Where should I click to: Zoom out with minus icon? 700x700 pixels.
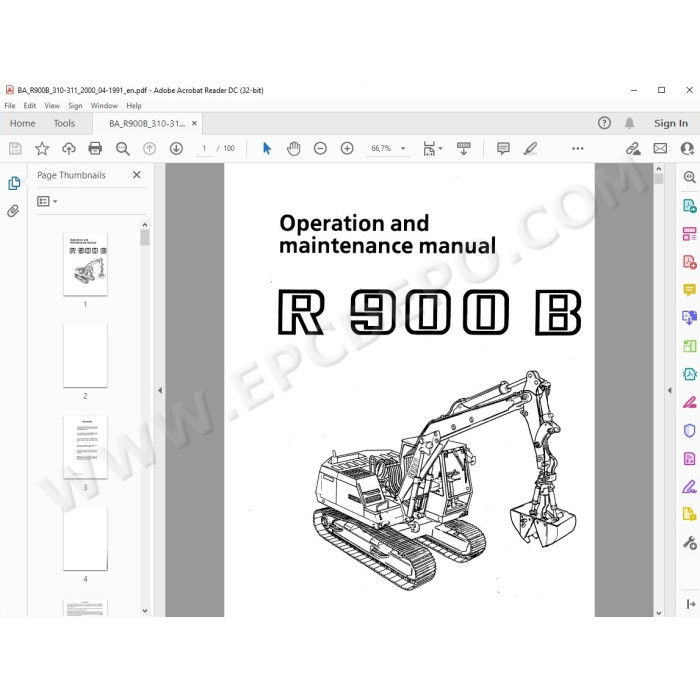tap(320, 148)
